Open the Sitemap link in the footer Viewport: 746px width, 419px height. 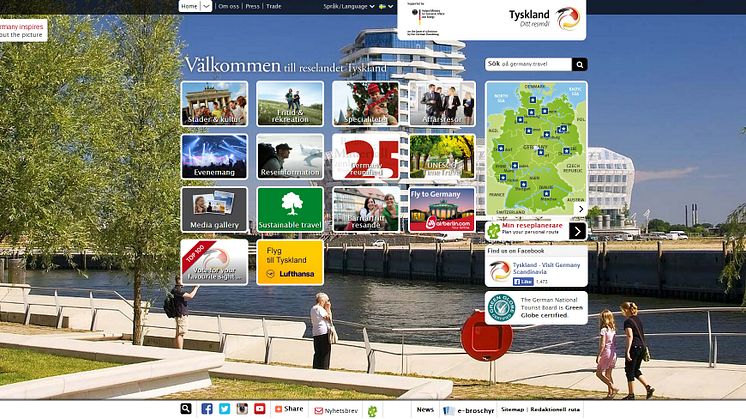tap(512, 409)
